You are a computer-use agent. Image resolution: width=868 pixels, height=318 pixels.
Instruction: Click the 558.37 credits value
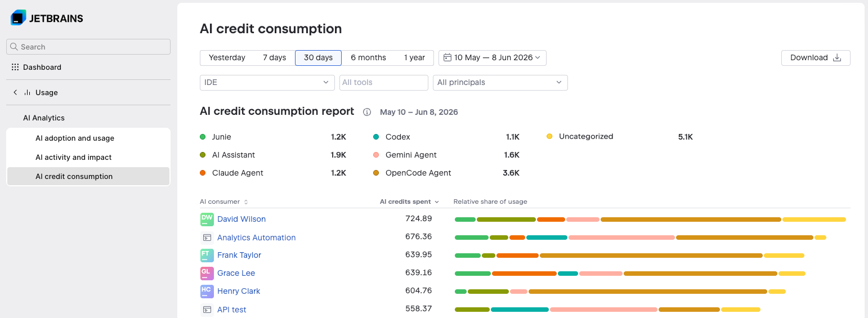[419, 309]
